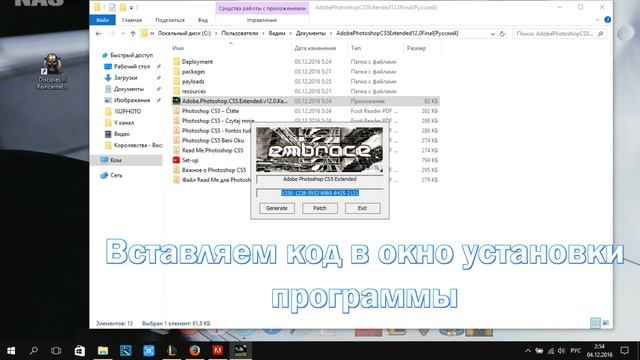Open Видео in navigation pane

(x=122, y=134)
